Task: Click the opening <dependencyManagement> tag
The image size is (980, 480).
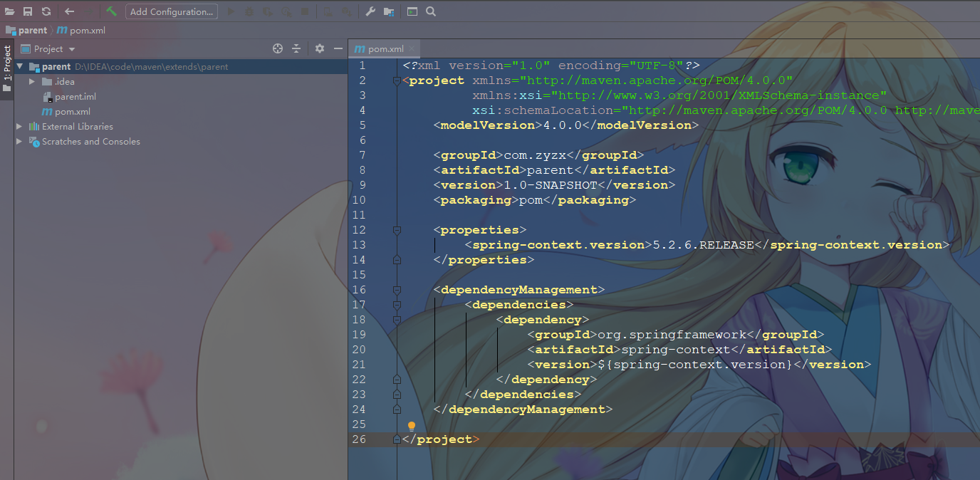Action: coord(519,290)
